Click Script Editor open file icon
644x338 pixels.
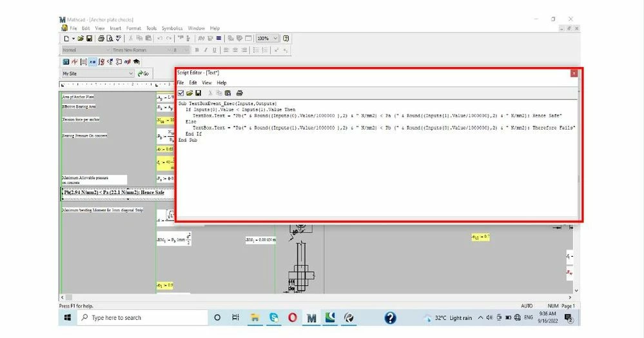(190, 94)
